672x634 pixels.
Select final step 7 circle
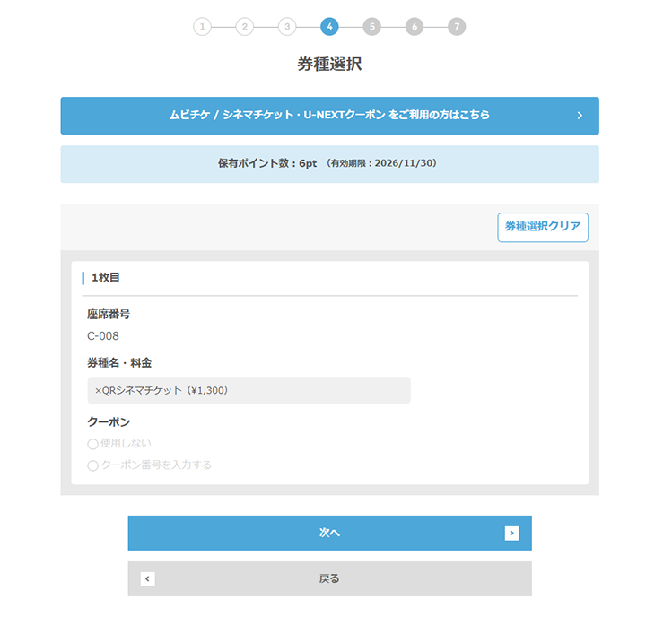tap(457, 27)
